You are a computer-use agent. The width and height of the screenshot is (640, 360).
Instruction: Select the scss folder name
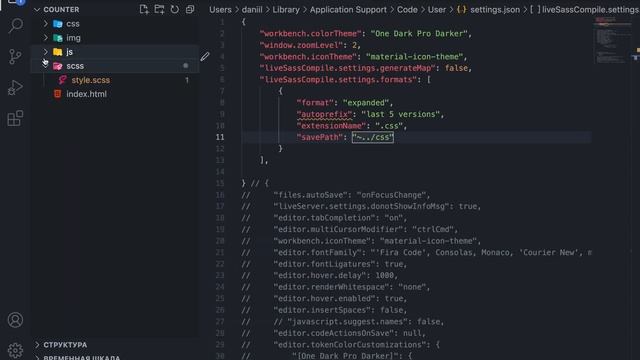tap(75, 66)
